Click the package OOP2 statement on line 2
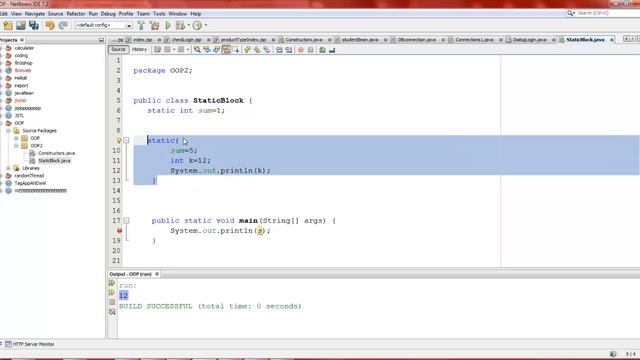Screen dimensions: 640x360 pyautogui.click(x=163, y=71)
